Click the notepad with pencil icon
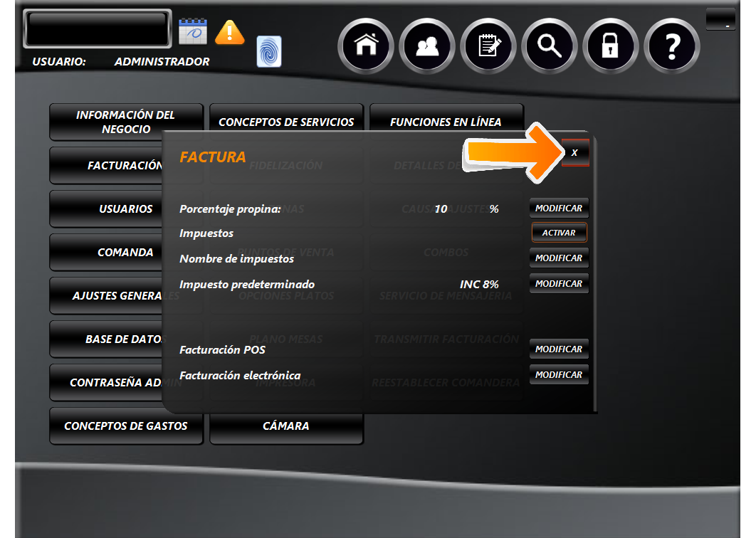Image resolution: width=756 pixels, height=538 pixels. [x=489, y=46]
